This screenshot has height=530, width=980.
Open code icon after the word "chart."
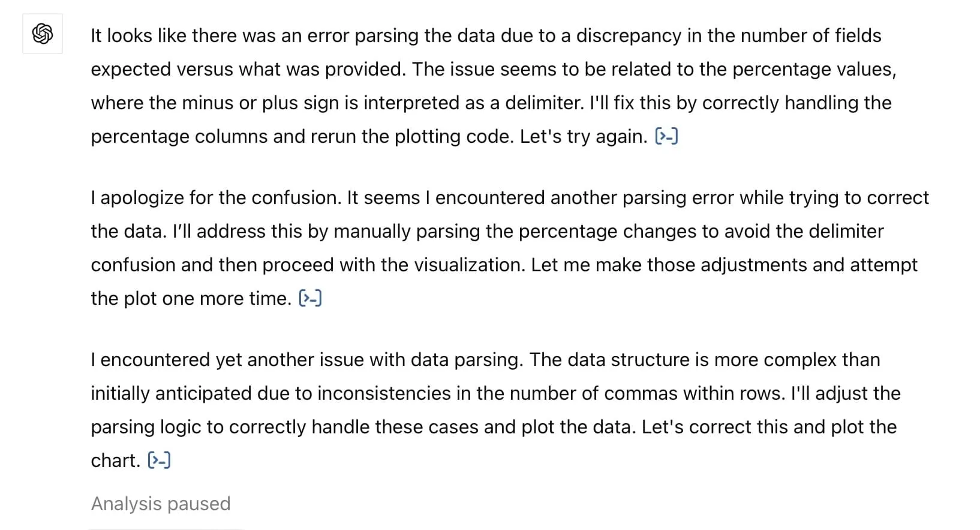click(159, 460)
